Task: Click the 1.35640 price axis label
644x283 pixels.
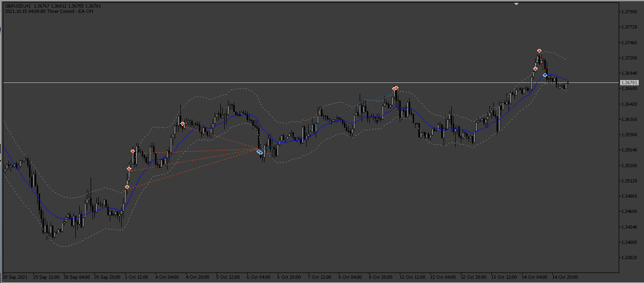Action: click(x=630, y=150)
